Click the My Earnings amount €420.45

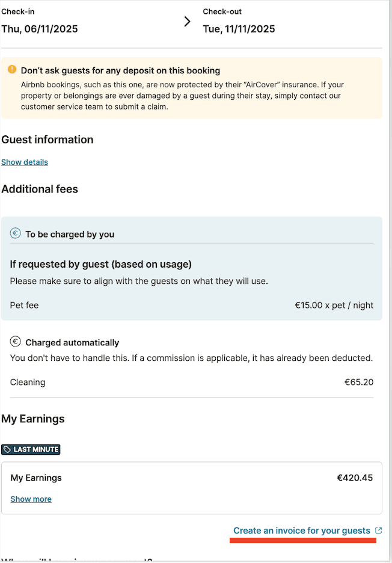(355, 478)
